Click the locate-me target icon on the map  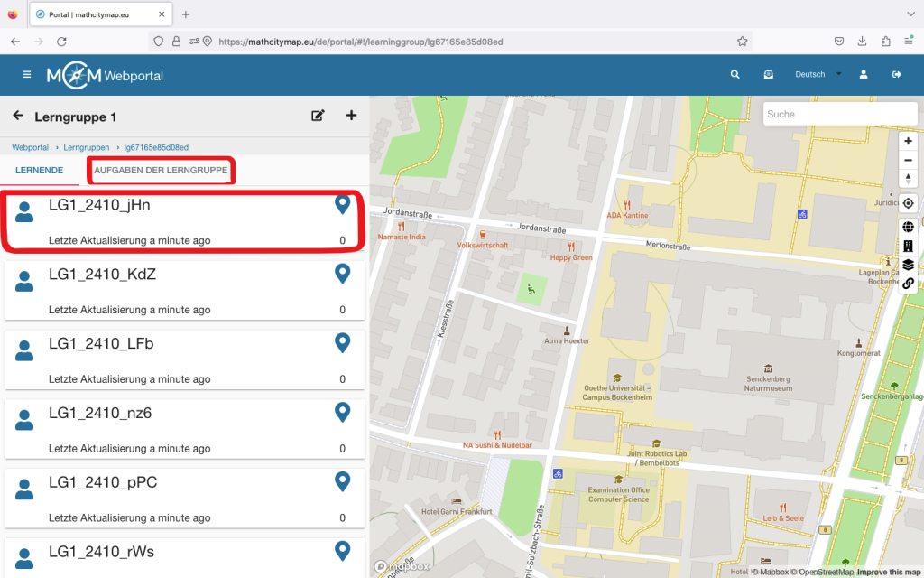point(908,203)
